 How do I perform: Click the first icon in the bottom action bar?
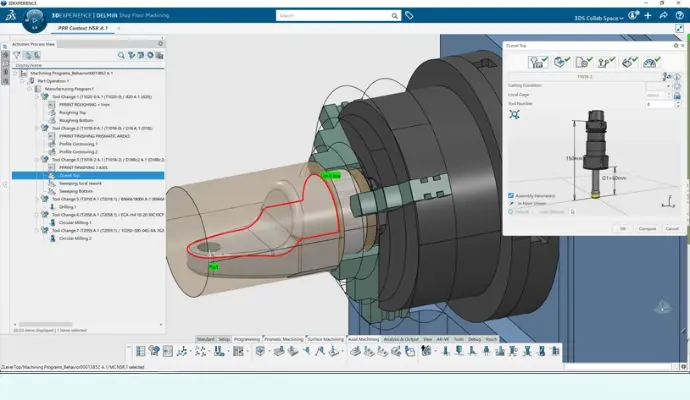pyautogui.click(x=140, y=351)
